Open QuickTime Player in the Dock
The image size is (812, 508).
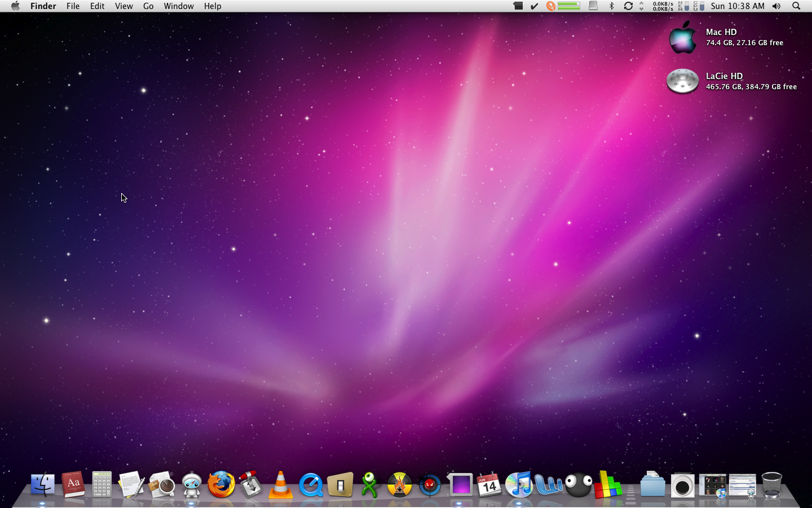click(310, 485)
